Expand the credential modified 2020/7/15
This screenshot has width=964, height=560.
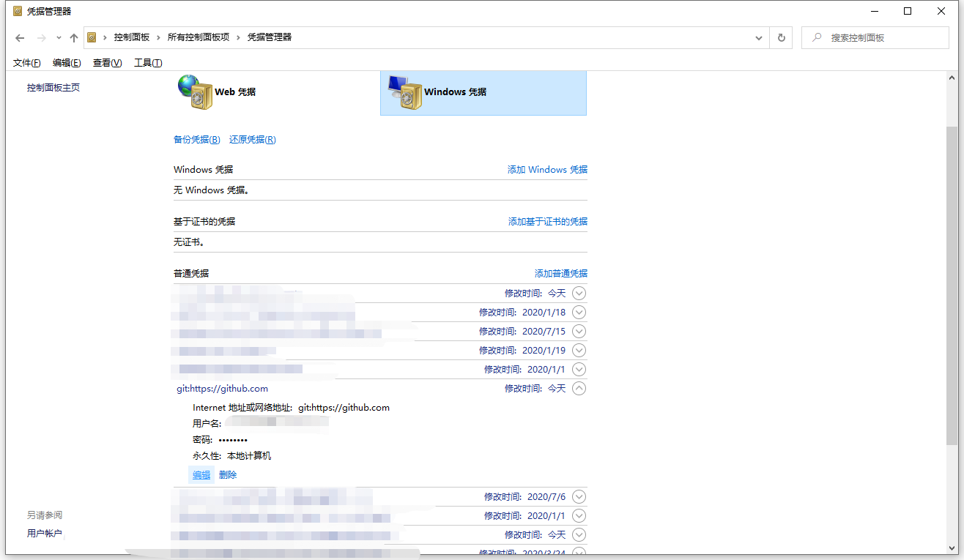pyautogui.click(x=579, y=332)
